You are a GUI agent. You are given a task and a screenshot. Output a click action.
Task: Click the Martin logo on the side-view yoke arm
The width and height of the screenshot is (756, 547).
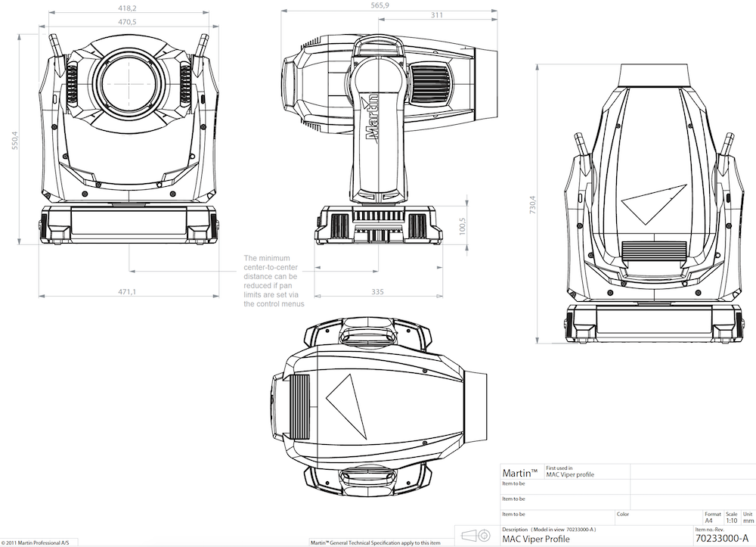pyautogui.click(x=370, y=117)
